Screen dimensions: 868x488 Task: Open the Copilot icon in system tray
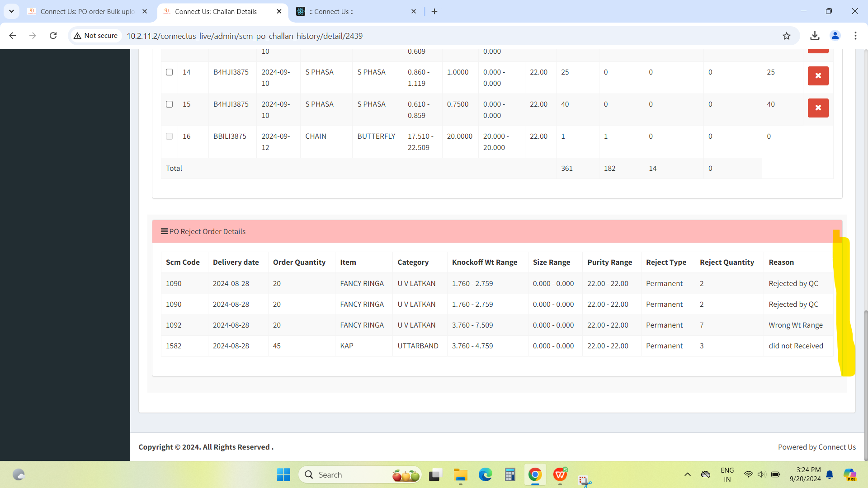click(850, 475)
